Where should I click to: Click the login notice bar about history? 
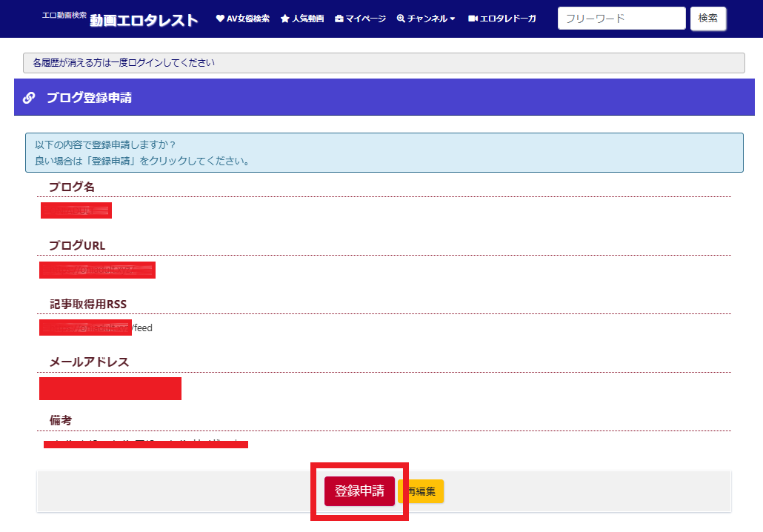tap(384, 63)
